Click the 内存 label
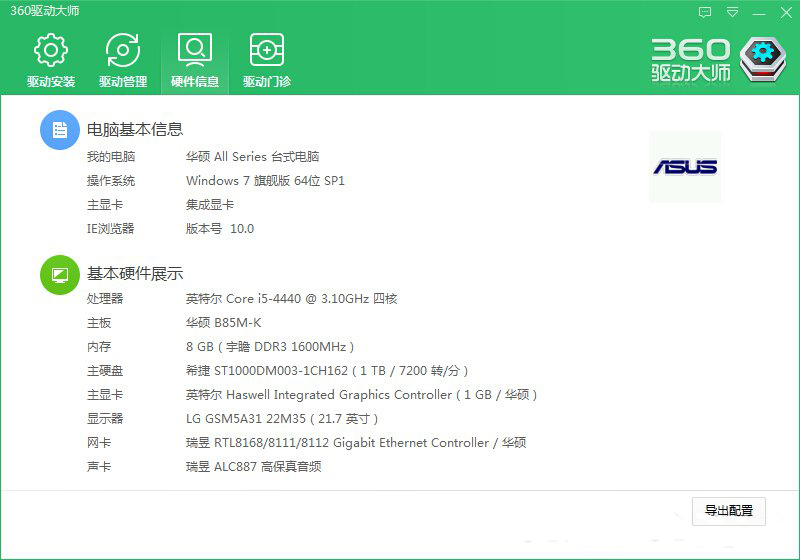The height and width of the screenshot is (560, 800). click(98, 347)
